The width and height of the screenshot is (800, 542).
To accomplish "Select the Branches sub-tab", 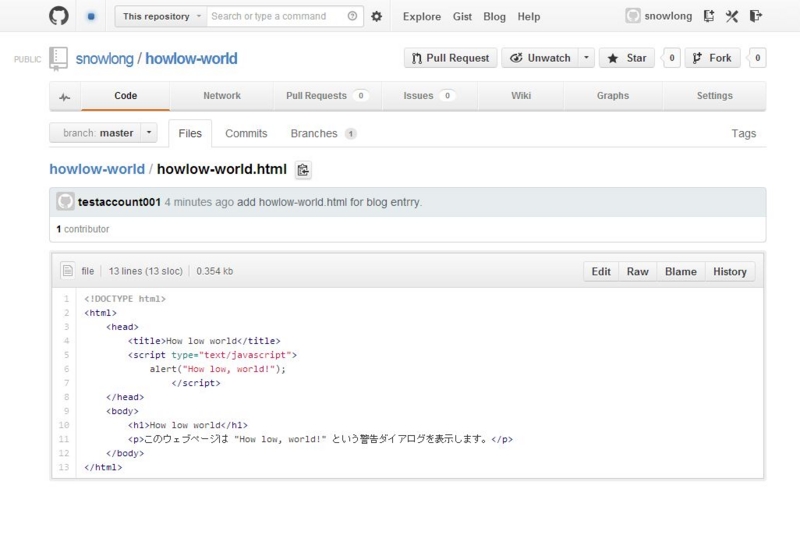I will pos(323,133).
